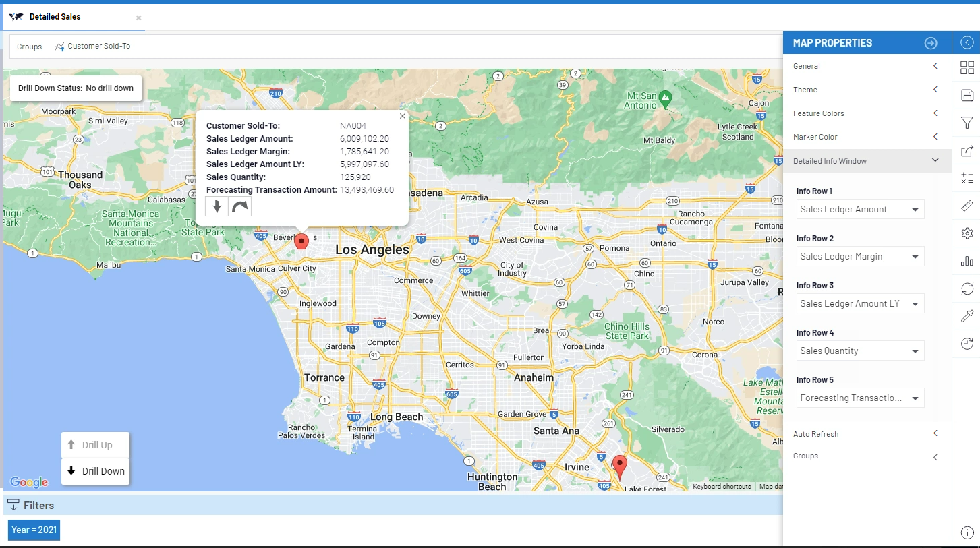This screenshot has height=548, width=980.
Task: Click the drill down arrow in info window
Action: coord(217,206)
